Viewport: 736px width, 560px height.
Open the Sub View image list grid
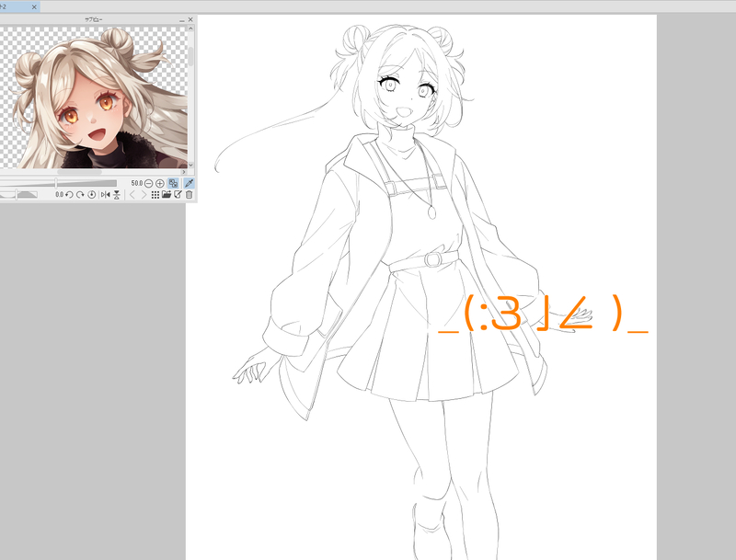(155, 195)
